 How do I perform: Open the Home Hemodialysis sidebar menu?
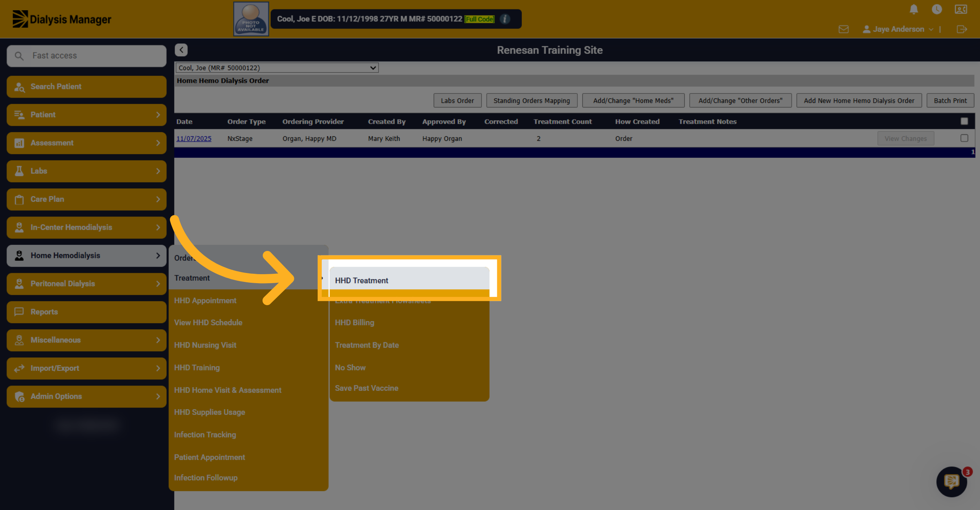click(x=87, y=255)
